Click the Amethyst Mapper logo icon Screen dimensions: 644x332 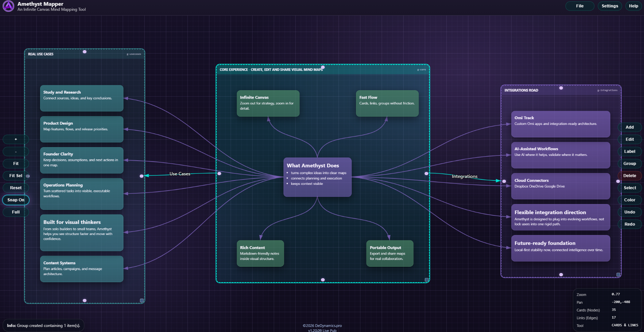click(8, 6)
